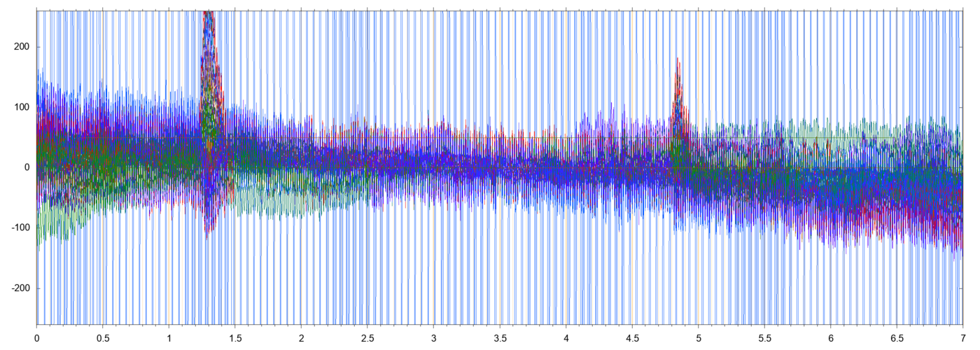Click the y-axis tick label -100
The height and width of the screenshot is (350, 980).
pos(20,228)
